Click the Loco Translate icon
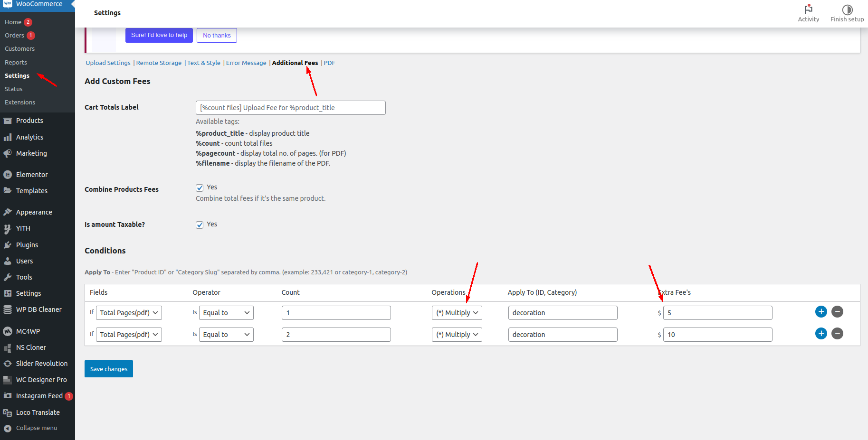 pos(8,412)
